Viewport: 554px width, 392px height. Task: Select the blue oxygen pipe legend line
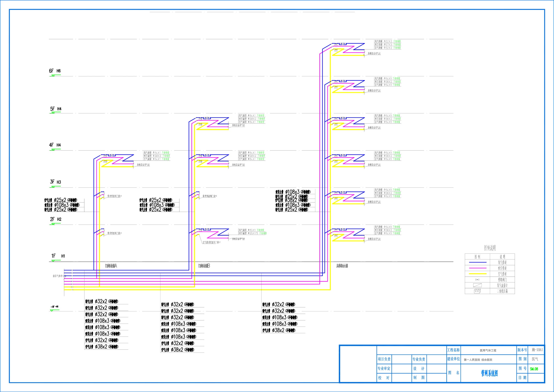tap(478, 262)
